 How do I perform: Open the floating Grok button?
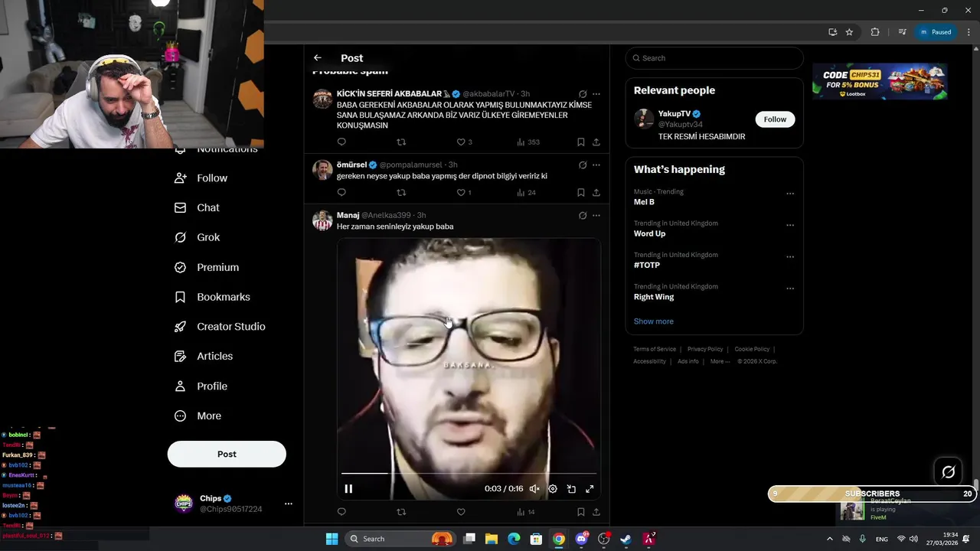(949, 472)
